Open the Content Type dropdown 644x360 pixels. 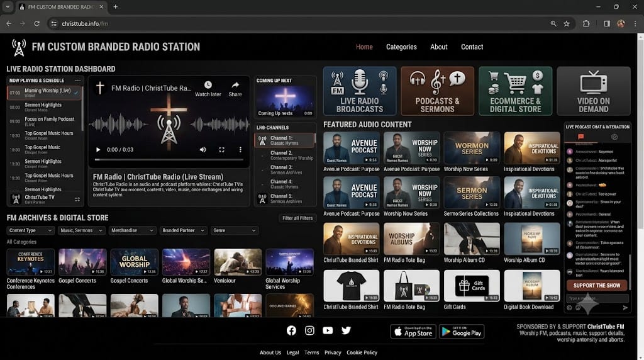coord(30,230)
